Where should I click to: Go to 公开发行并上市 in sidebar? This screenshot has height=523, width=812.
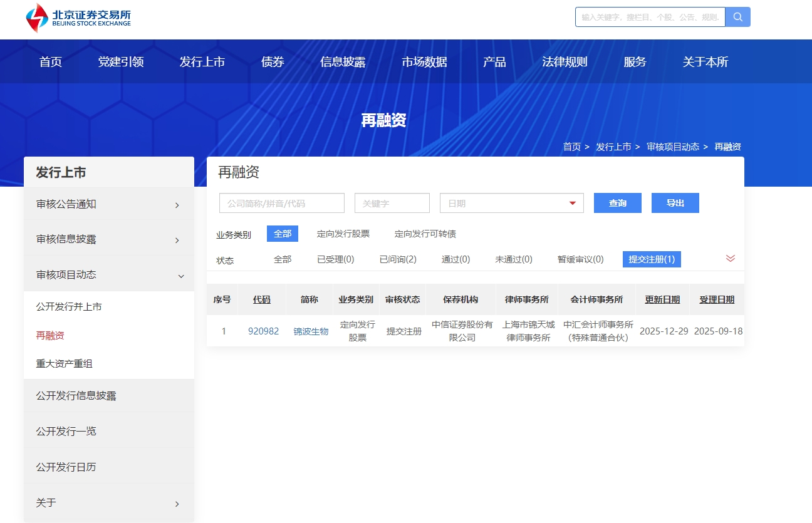(69, 307)
